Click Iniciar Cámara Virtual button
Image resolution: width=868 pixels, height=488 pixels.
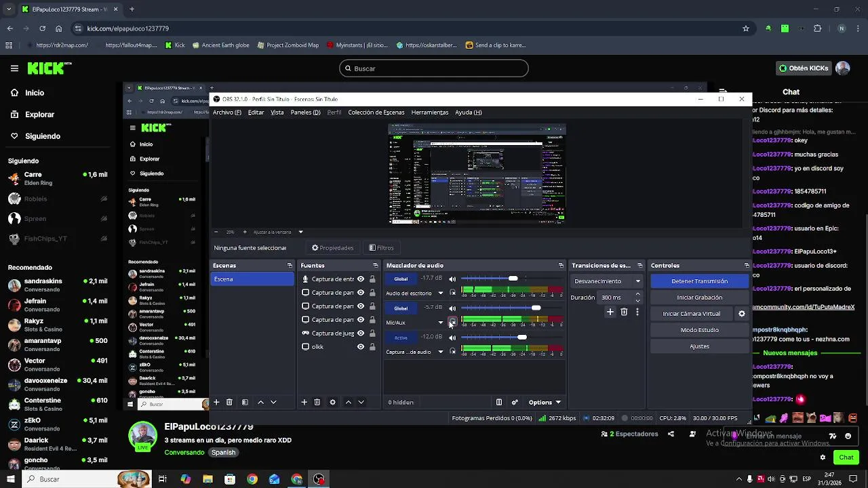(692, 314)
